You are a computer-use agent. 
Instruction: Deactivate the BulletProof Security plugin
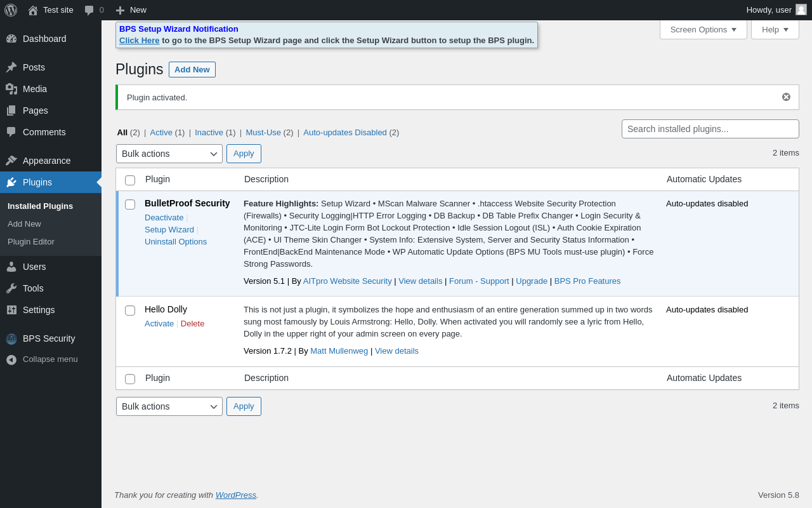[164, 218]
